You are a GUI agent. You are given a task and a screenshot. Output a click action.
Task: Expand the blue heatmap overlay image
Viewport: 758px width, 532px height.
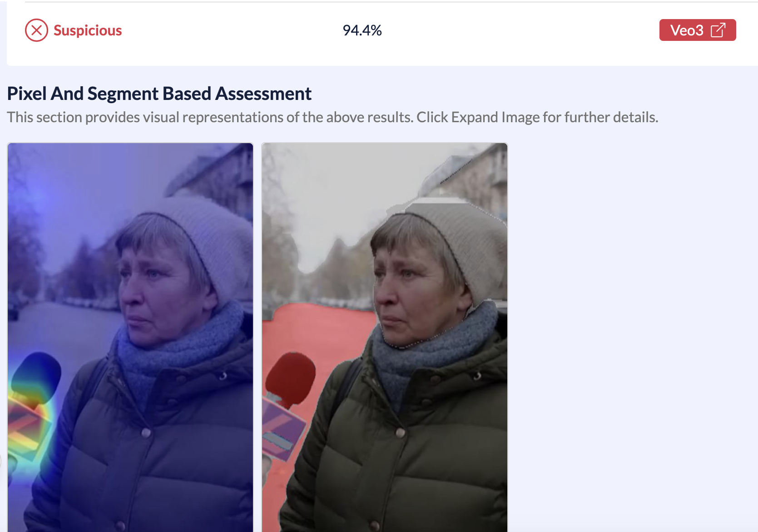point(130,337)
